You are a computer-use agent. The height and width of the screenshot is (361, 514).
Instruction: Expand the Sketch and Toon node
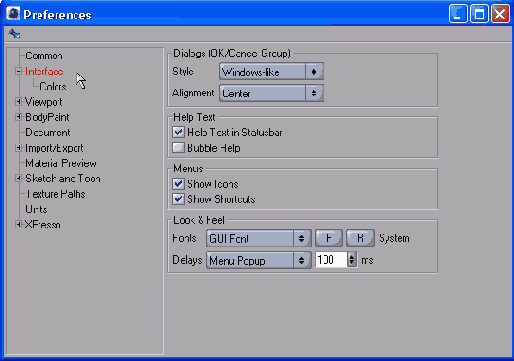point(18,178)
